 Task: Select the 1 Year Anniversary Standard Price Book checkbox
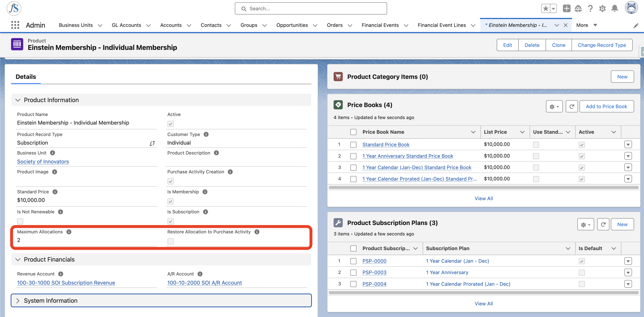tap(353, 156)
